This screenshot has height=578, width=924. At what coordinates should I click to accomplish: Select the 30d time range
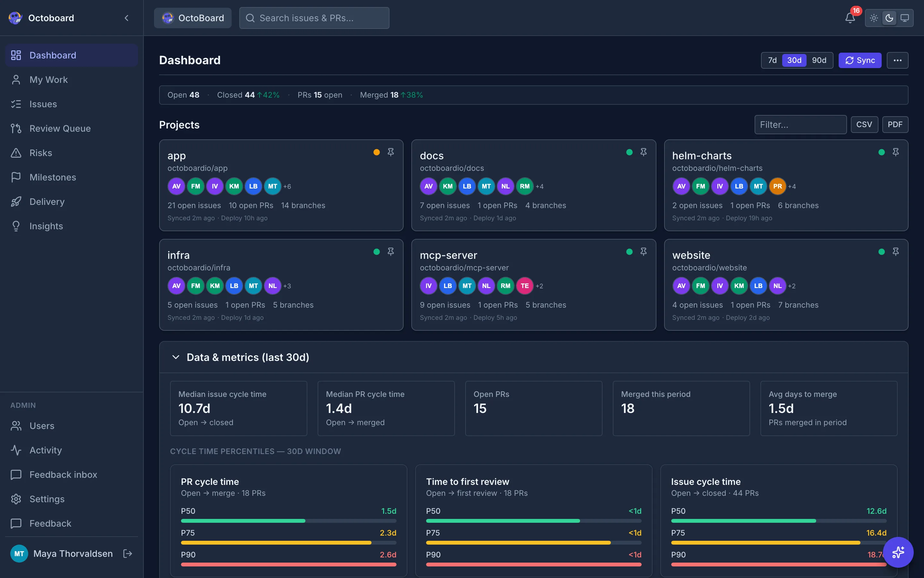coord(794,60)
